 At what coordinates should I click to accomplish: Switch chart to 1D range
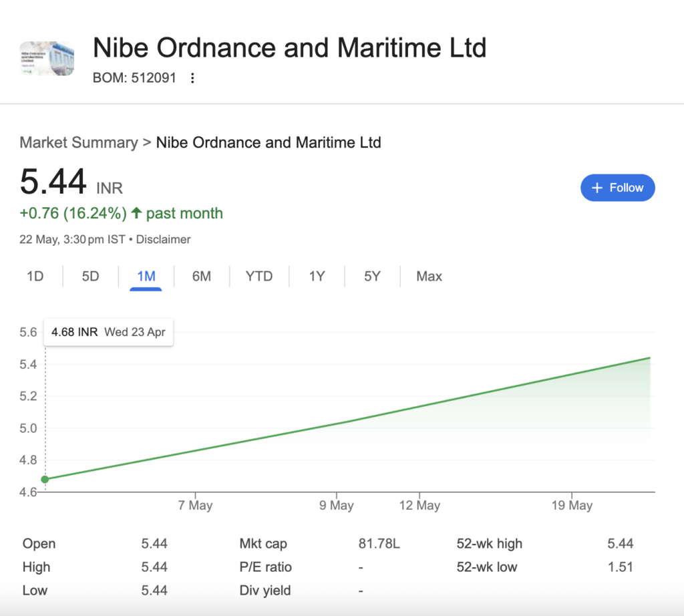(35, 276)
